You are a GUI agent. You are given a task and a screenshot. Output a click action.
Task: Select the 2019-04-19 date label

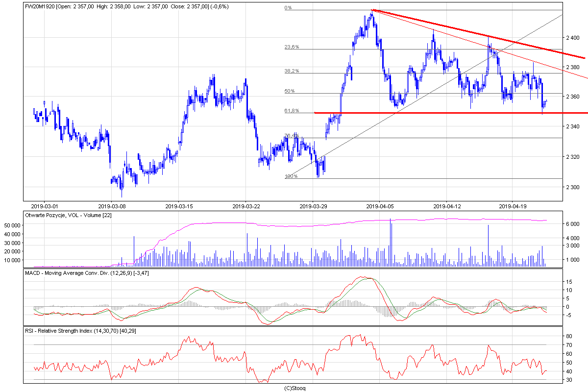click(x=513, y=206)
